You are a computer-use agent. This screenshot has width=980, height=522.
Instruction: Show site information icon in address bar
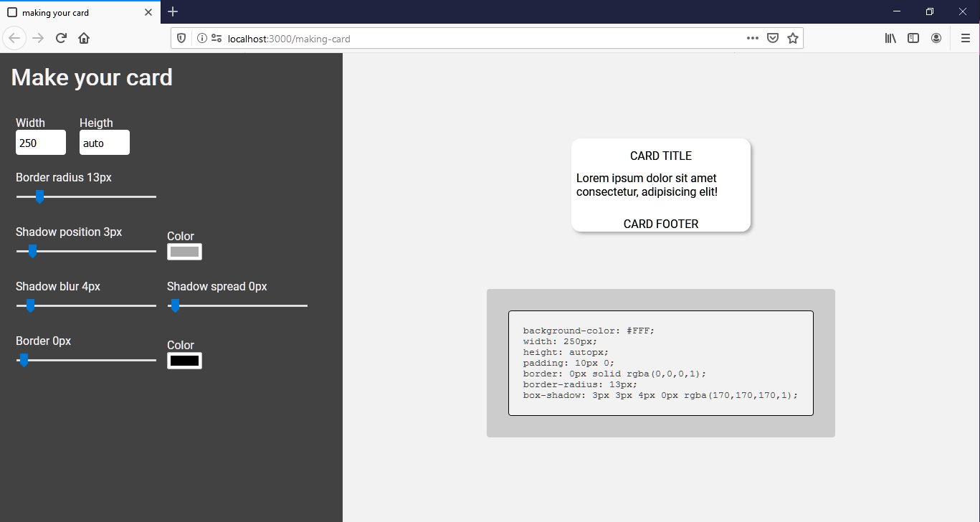202,39
